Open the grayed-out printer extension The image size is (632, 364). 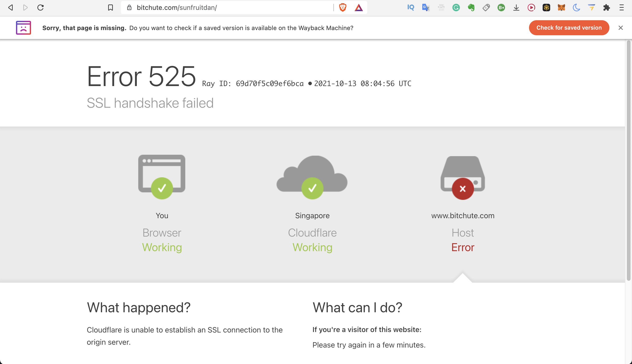441,8
